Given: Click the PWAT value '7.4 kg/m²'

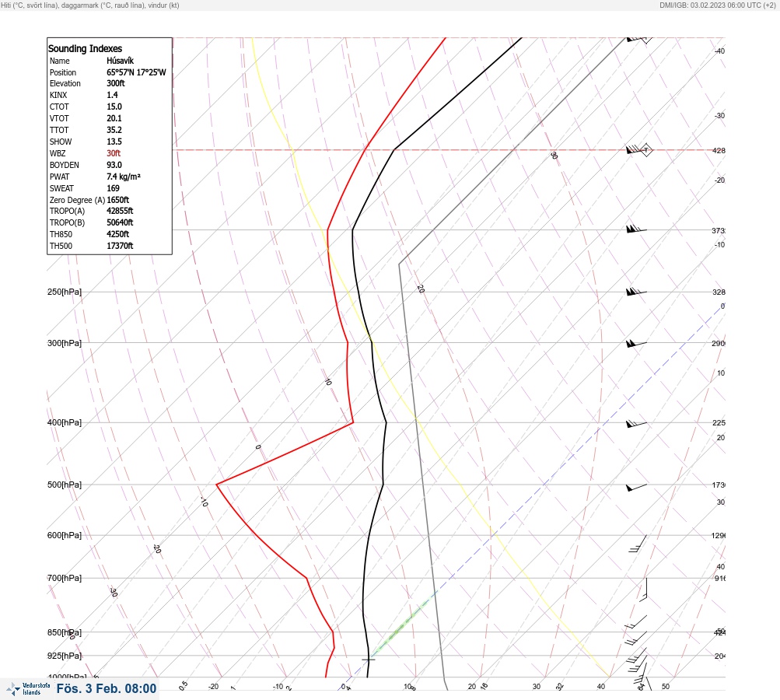Looking at the screenshot, I should (x=124, y=177).
